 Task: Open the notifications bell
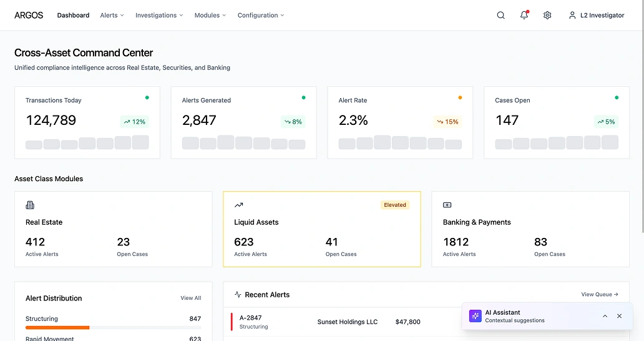point(524,16)
